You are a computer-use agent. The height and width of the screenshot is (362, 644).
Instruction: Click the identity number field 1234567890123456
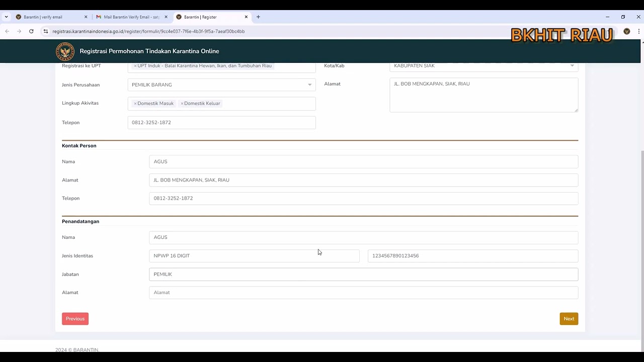[x=473, y=256]
